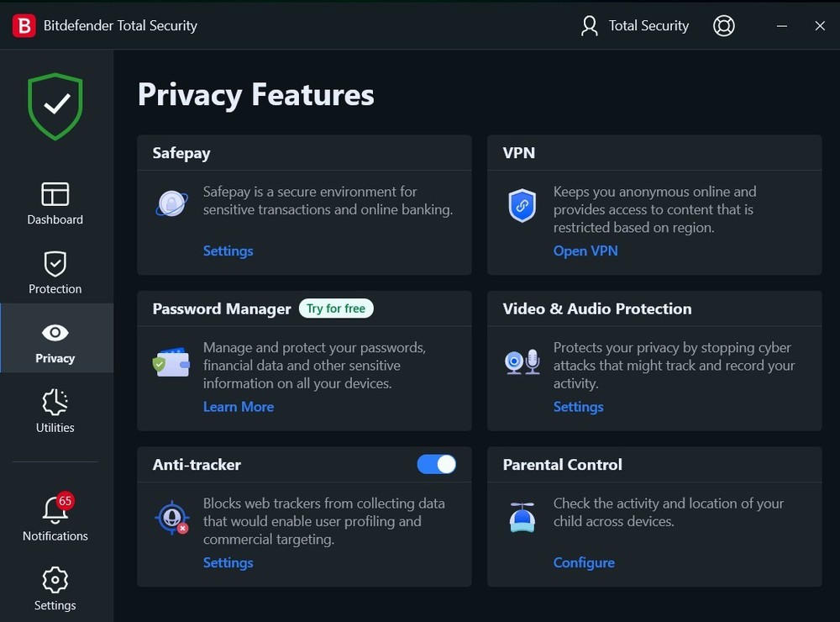Click Configure under Parental Control
840x622 pixels.
[x=584, y=562]
